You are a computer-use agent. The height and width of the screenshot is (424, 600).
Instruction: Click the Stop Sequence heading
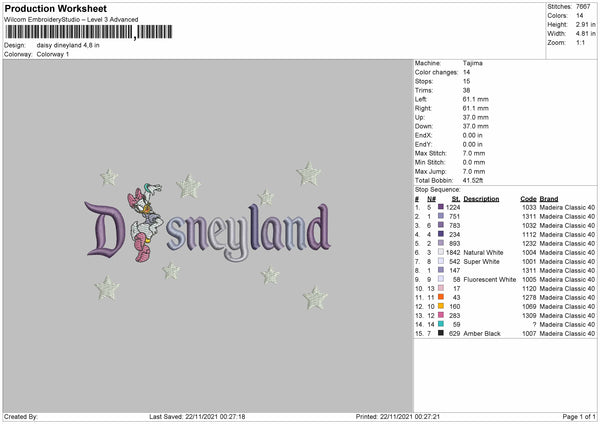[437, 189]
